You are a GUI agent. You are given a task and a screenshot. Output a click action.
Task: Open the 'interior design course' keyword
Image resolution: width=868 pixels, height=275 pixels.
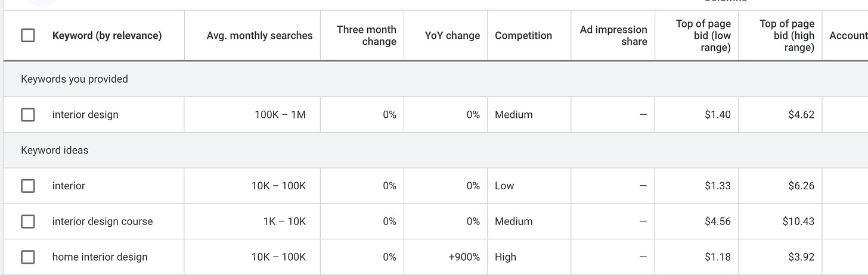[x=103, y=221]
